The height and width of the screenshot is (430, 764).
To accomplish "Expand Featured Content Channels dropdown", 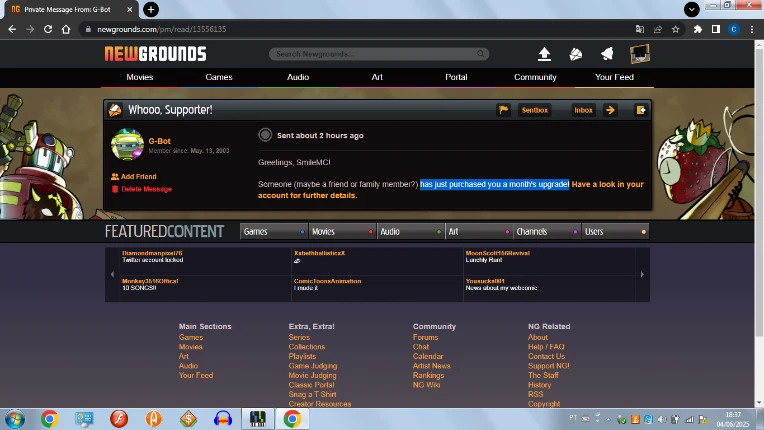I will tap(547, 232).
